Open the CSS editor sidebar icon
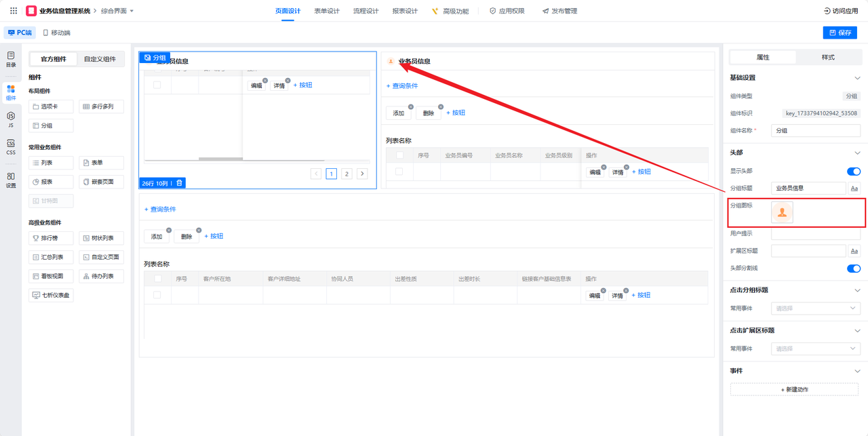 point(11,147)
